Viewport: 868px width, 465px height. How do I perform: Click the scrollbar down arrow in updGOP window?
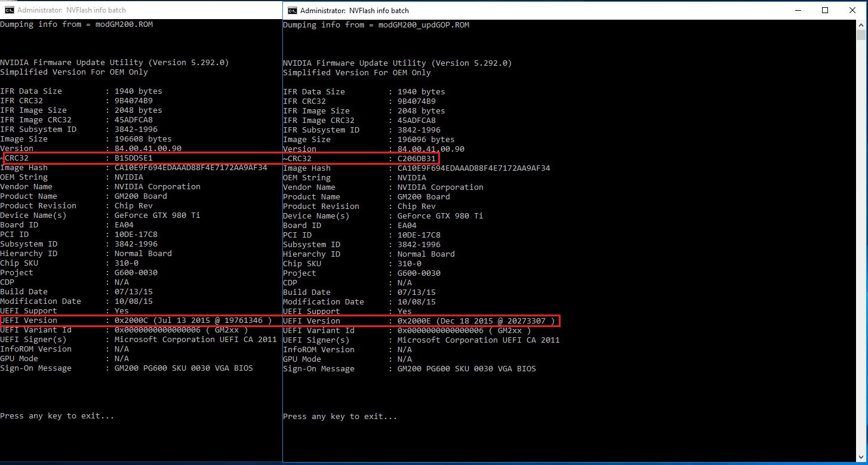tap(862, 457)
